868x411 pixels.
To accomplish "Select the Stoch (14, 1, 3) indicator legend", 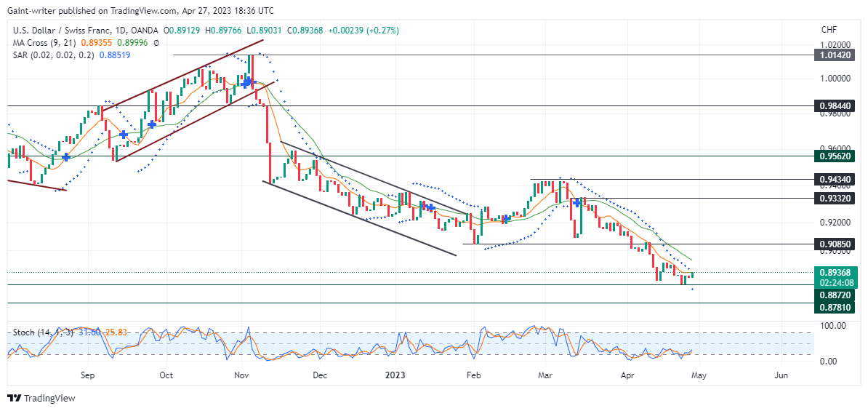I will point(41,332).
